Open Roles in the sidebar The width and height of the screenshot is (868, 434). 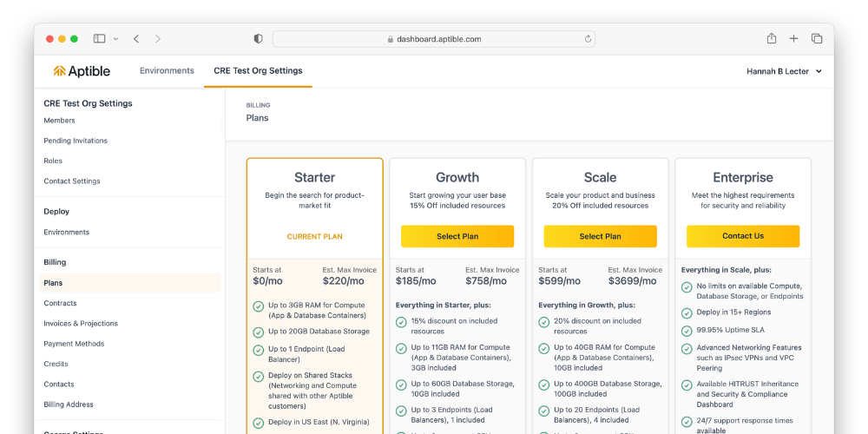[x=53, y=161]
